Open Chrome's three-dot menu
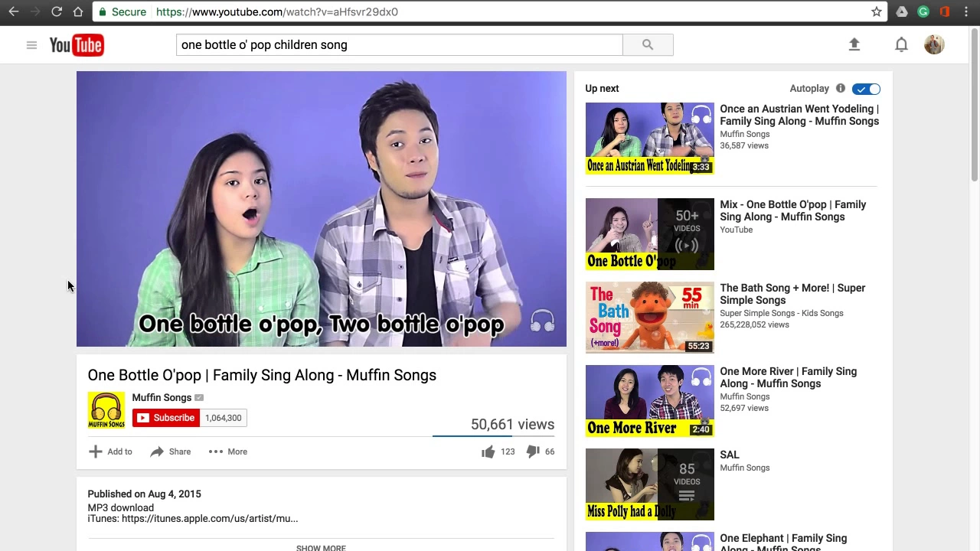This screenshot has height=551, width=980. 966,11
